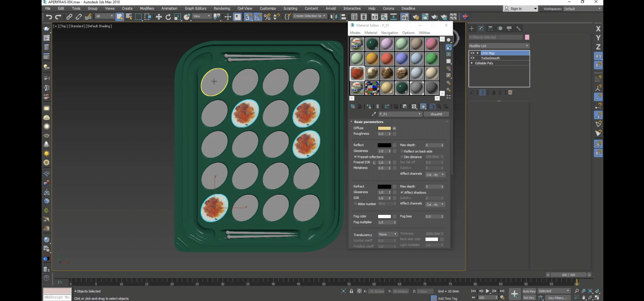The image size is (644, 301).
Task: Click Go to Parent icon in Material Editor
Action: 439,106
